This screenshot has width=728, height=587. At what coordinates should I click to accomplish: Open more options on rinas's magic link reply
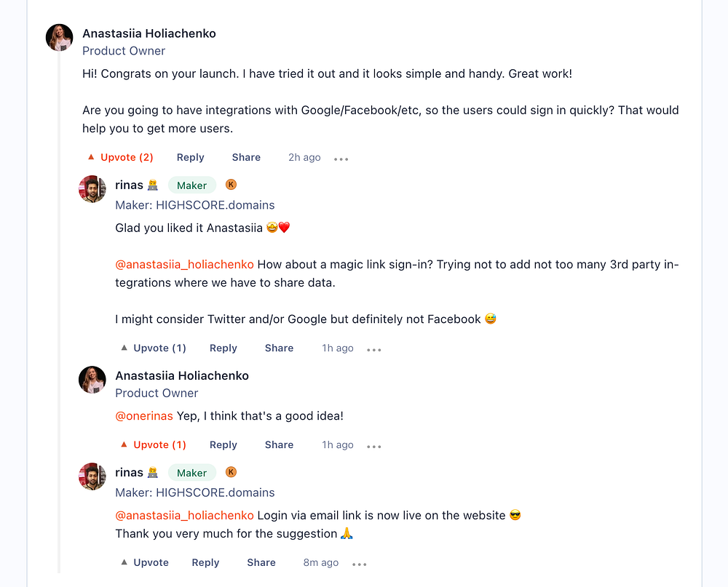click(374, 349)
